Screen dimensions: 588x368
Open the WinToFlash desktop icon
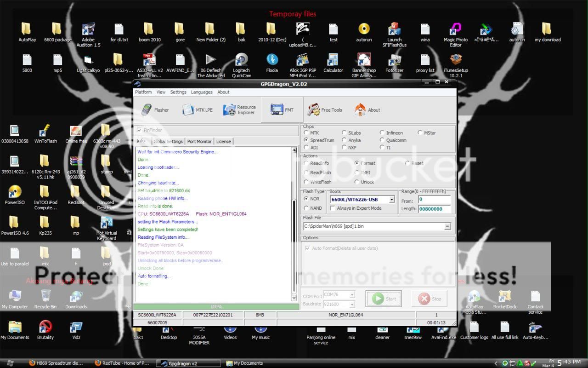click(x=45, y=134)
